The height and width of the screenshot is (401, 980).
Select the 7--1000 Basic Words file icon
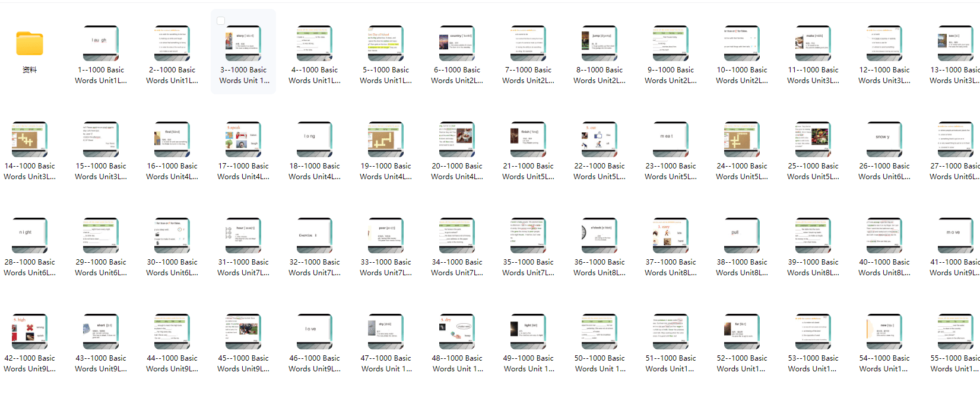528,43
